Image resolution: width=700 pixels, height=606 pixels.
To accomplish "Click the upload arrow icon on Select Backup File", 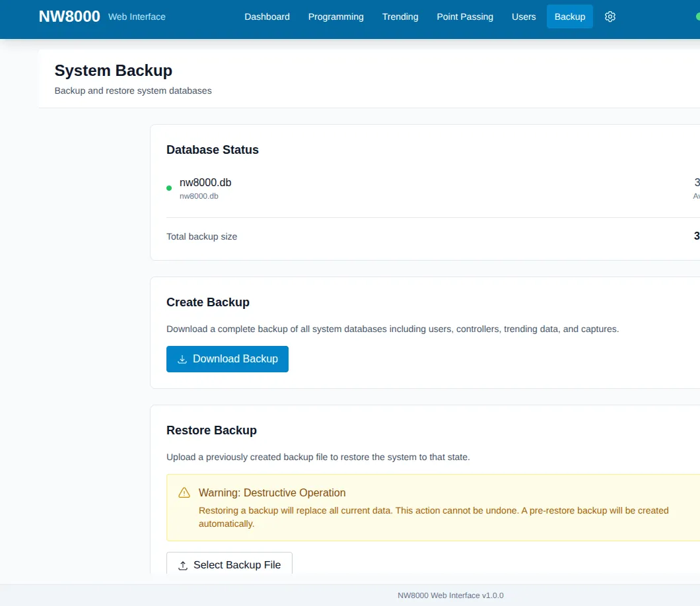I will tap(182, 565).
